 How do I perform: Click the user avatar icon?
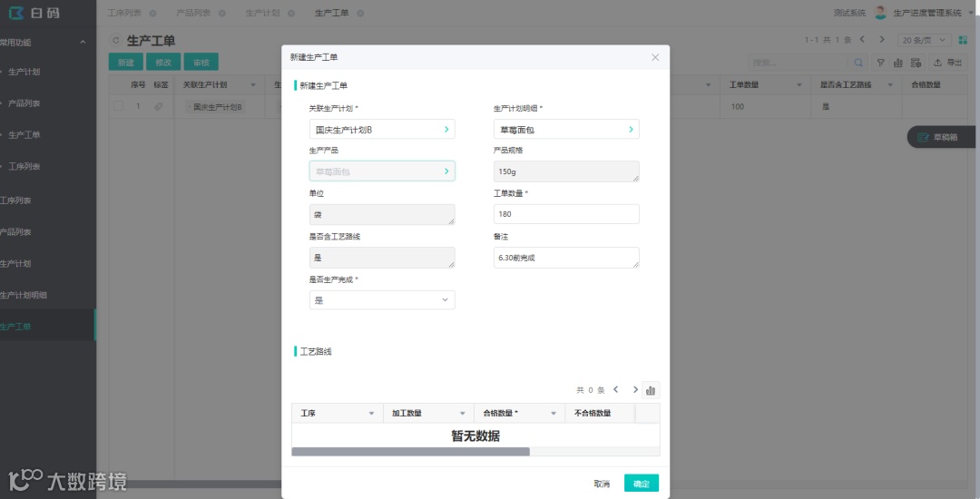(x=880, y=13)
